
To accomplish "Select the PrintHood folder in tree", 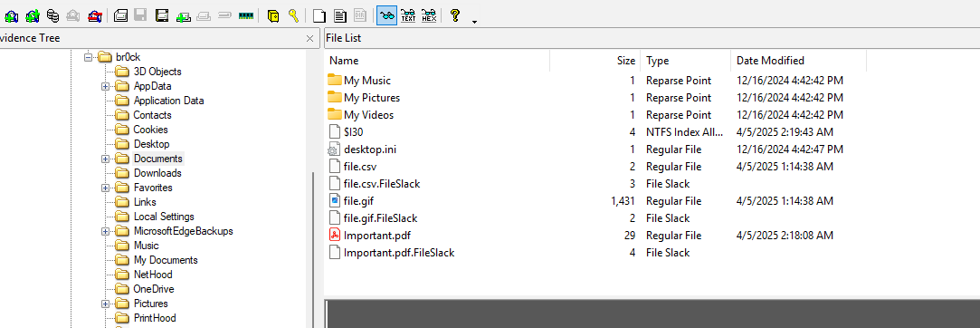I will point(155,317).
